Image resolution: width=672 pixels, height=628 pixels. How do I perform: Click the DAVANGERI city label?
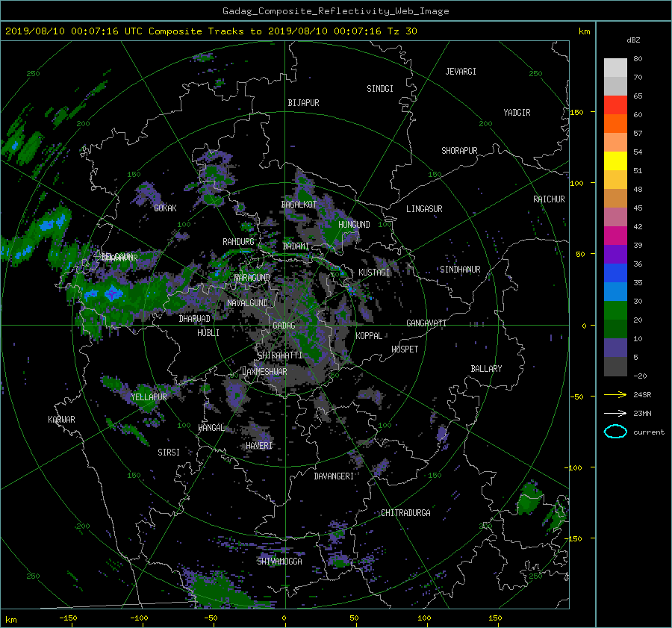point(334,476)
